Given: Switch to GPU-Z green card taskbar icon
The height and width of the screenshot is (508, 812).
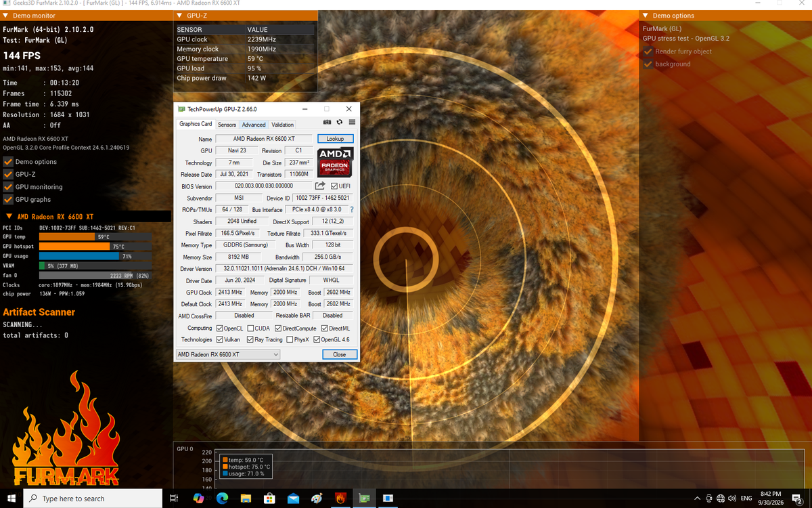Looking at the screenshot, I should pos(364,499).
